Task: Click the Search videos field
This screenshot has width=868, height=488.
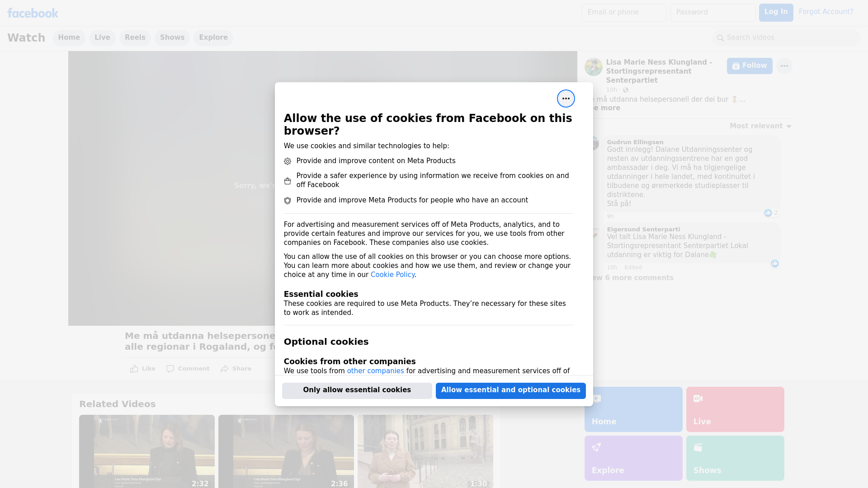Action: click(x=786, y=38)
